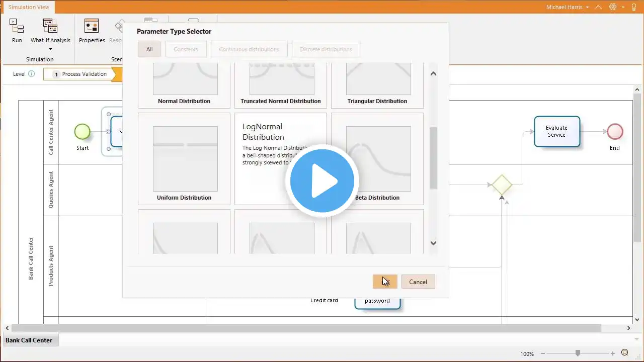Click the dialog scrollbar down arrow

[x=433, y=243]
